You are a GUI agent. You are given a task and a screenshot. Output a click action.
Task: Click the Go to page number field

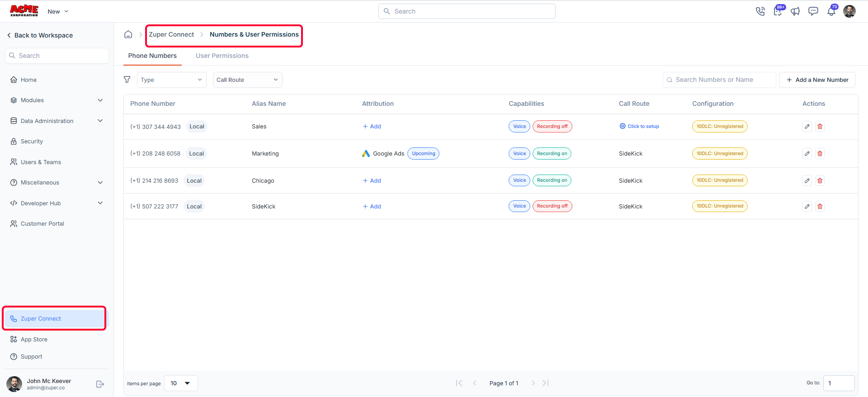[x=839, y=383]
